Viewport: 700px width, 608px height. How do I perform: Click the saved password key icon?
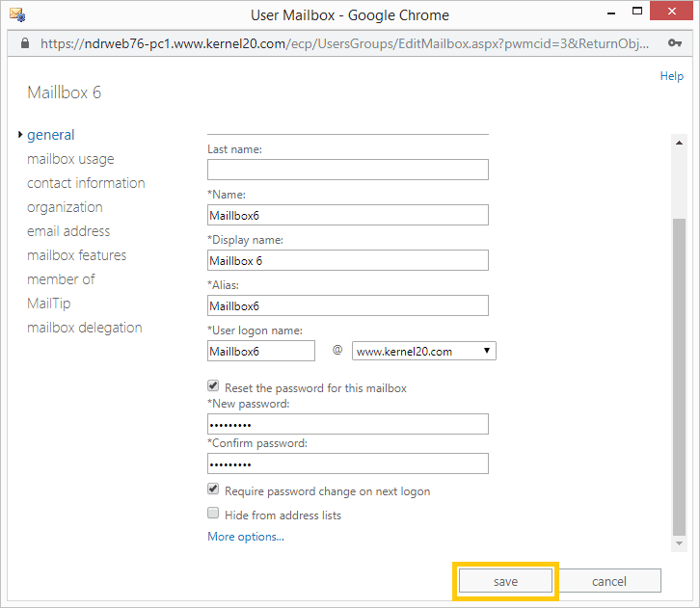675,42
